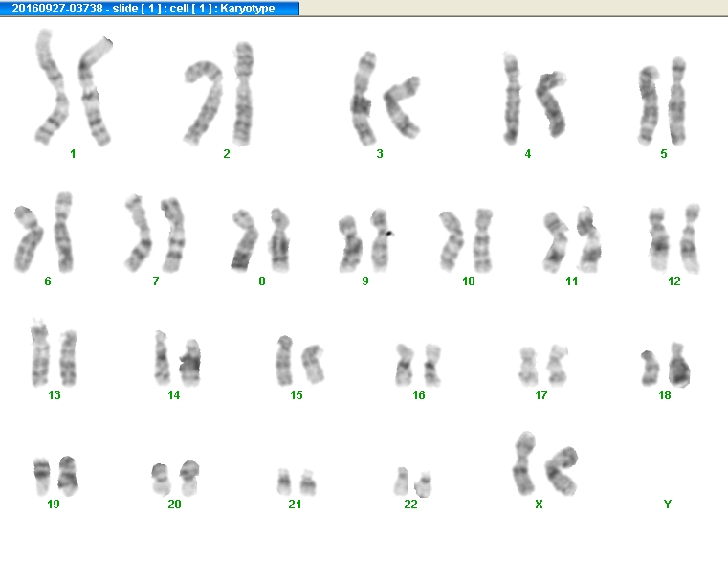This screenshot has height=561, width=728.
Task: Click the green label '18'
Action: [665, 395]
